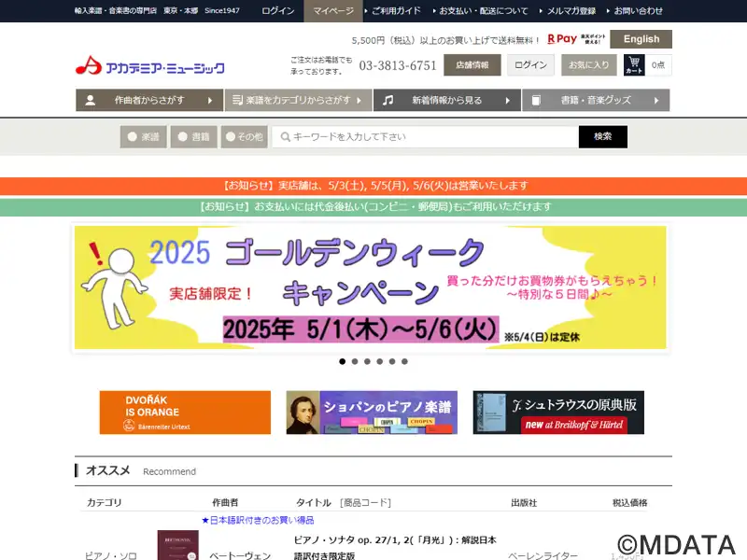Click the Beethoven score cover thumbnail

pos(177,545)
